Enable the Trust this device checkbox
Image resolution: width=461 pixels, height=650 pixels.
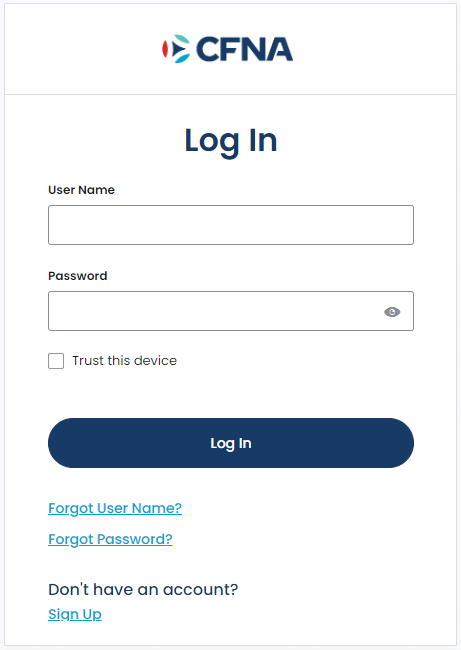[x=56, y=361]
